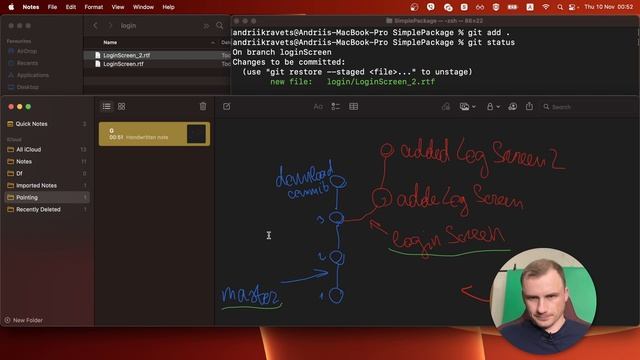Insert a checklist in the note

(336, 107)
